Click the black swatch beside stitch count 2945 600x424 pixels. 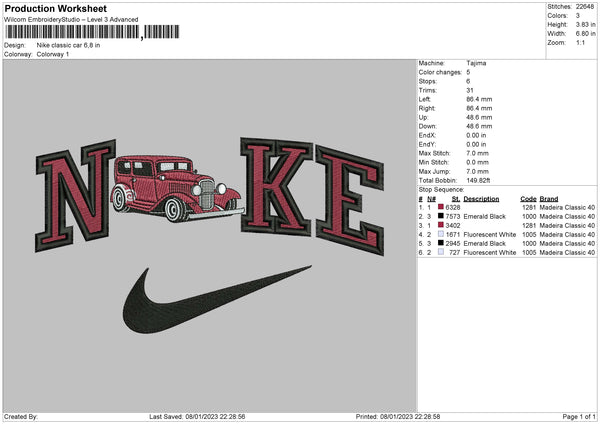click(441, 243)
